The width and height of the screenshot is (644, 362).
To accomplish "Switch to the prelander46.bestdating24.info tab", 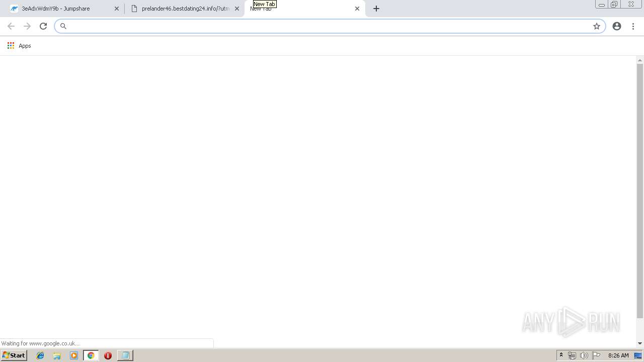I will (186, 9).
